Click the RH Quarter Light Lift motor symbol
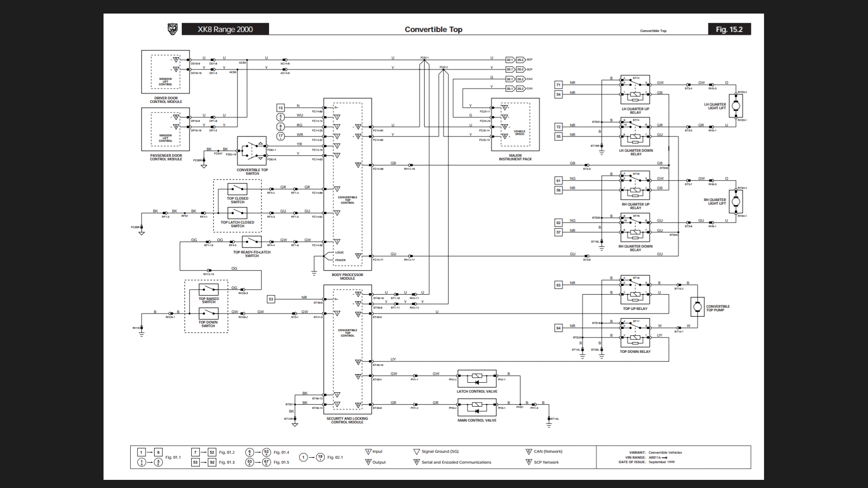868x488 pixels. [736, 202]
